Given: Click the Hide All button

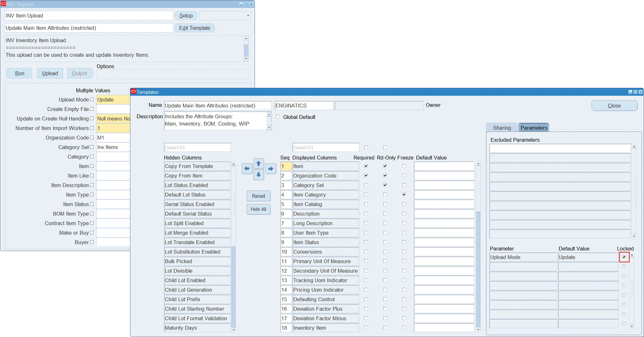Looking at the screenshot, I should click(258, 209).
